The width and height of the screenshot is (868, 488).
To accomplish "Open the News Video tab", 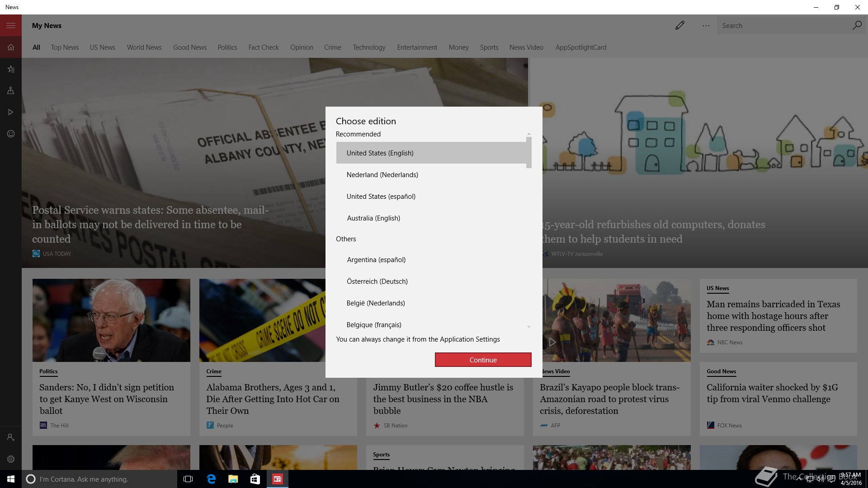I will pos(526,47).
